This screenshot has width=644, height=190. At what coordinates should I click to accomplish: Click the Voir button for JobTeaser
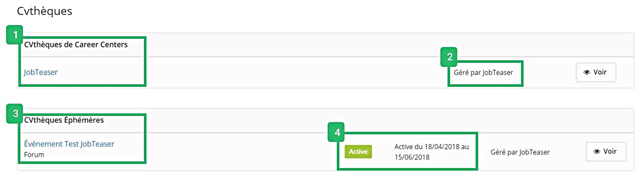pos(596,73)
